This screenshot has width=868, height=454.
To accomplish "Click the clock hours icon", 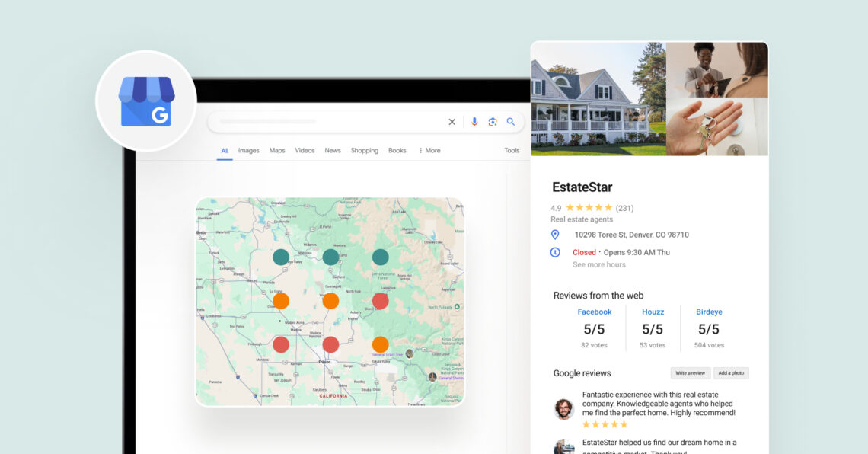I will (x=554, y=252).
